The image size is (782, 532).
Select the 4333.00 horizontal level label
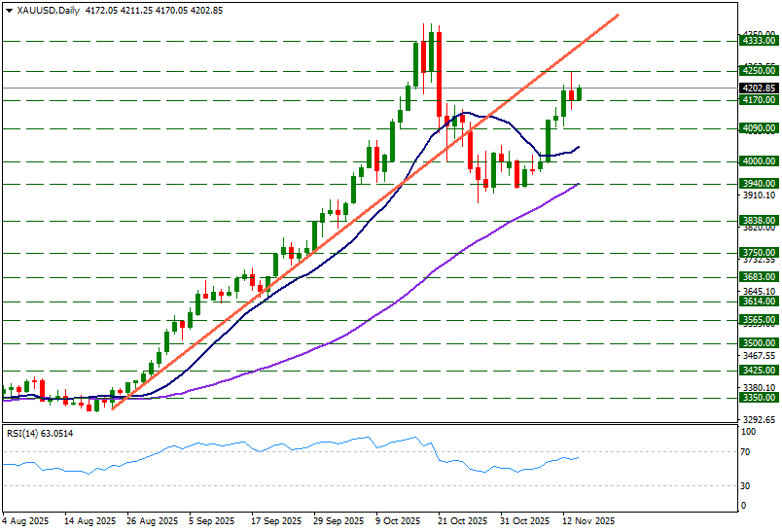(758, 41)
